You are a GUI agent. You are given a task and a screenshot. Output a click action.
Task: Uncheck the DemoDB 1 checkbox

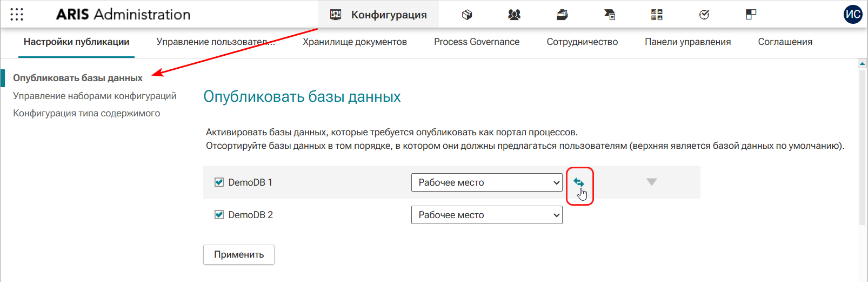click(x=219, y=182)
